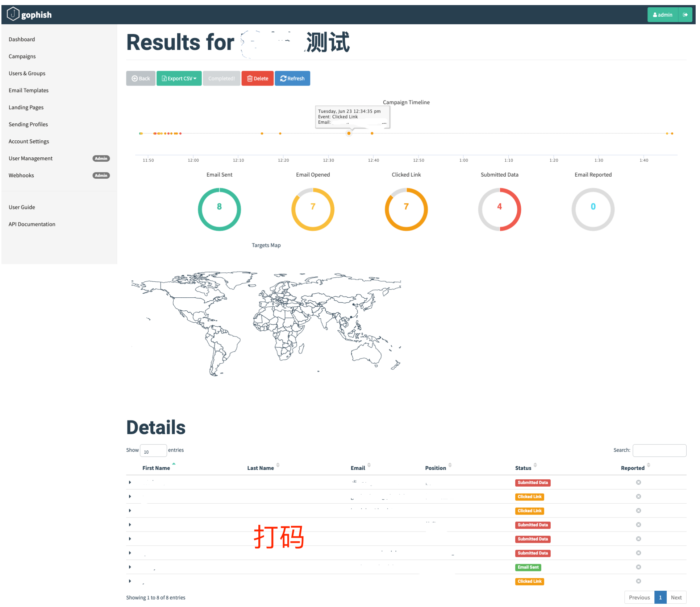Open the Sending Profiles page
The height and width of the screenshot is (607, 700).
tap(28, 124)
